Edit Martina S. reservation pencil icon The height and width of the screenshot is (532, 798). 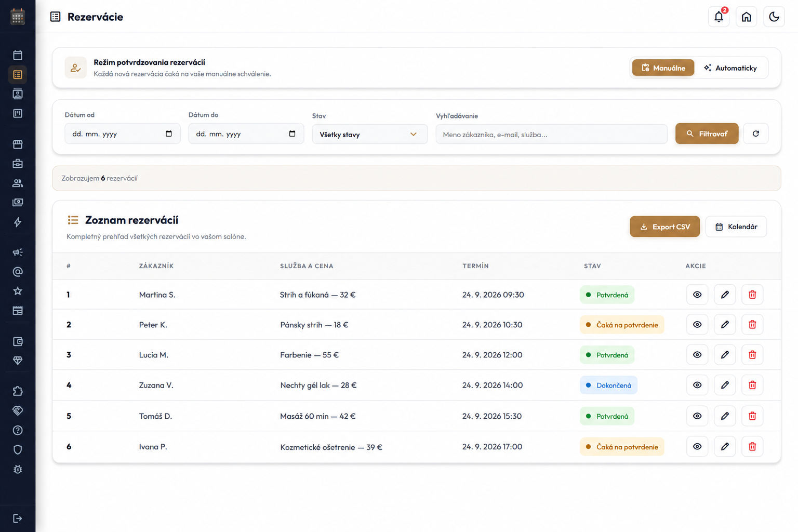(x=725, y=295)
